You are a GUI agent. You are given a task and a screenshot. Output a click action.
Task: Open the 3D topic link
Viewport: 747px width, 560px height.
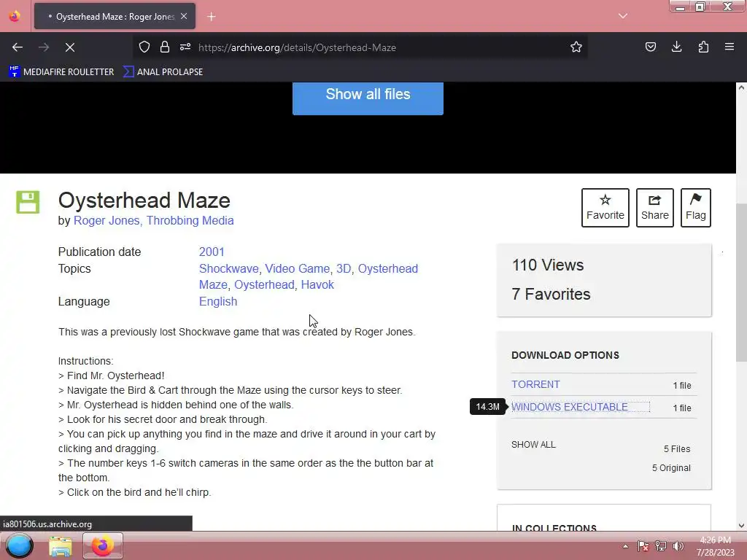pos(344,268)
